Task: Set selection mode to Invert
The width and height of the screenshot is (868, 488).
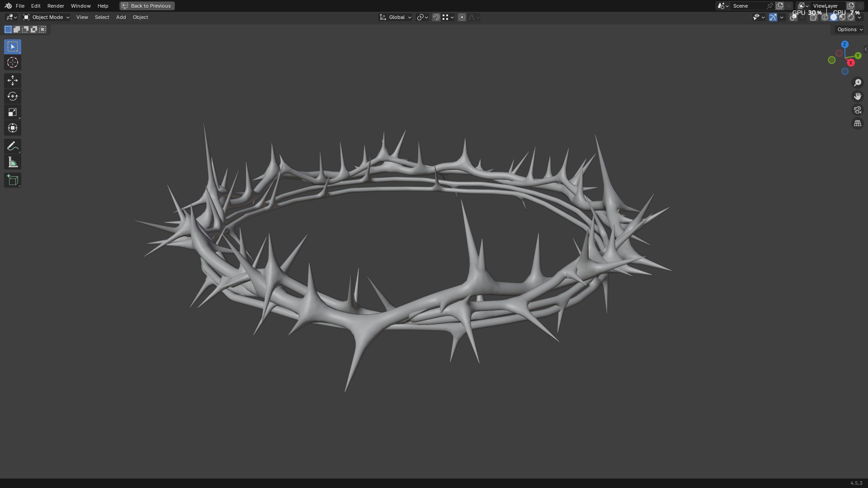Action: point(34,29)
